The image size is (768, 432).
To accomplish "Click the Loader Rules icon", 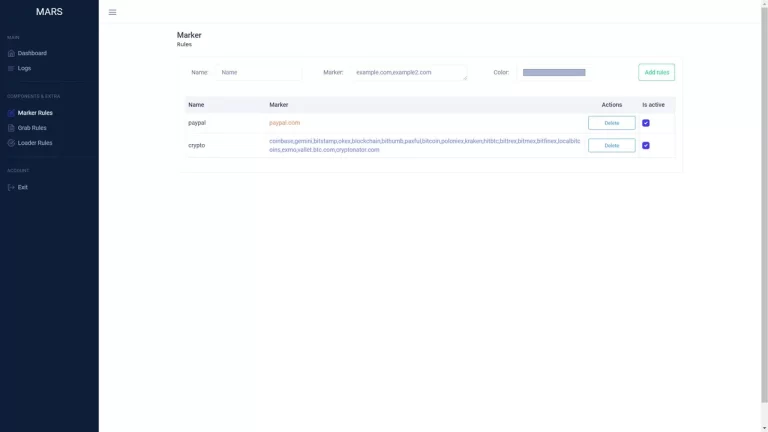I will click(x=11, y=143).
